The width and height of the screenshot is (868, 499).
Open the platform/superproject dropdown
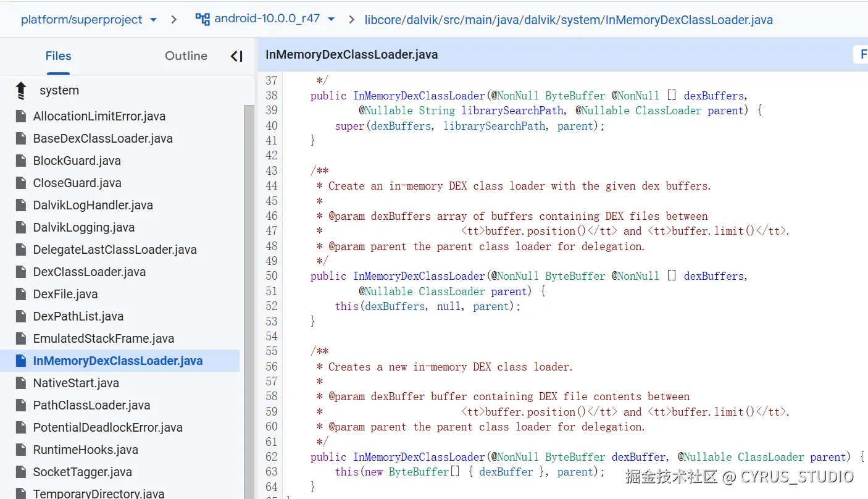click(89, 20)
